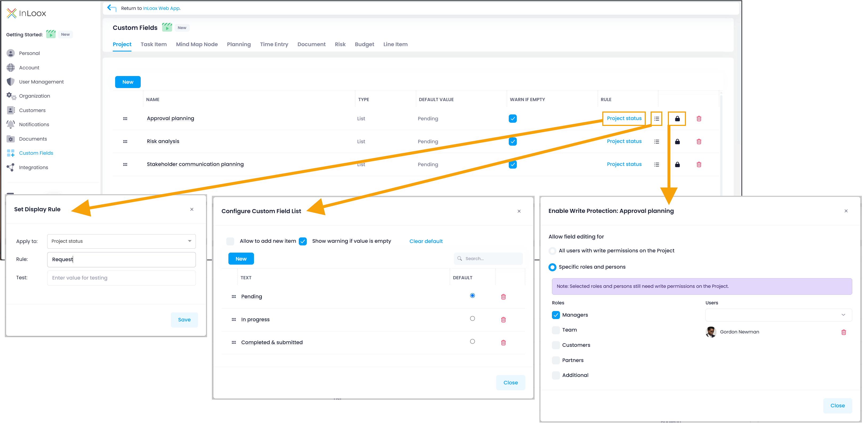
Task: Open the Apply to dropdown
Action: click(x=121, y=241)
